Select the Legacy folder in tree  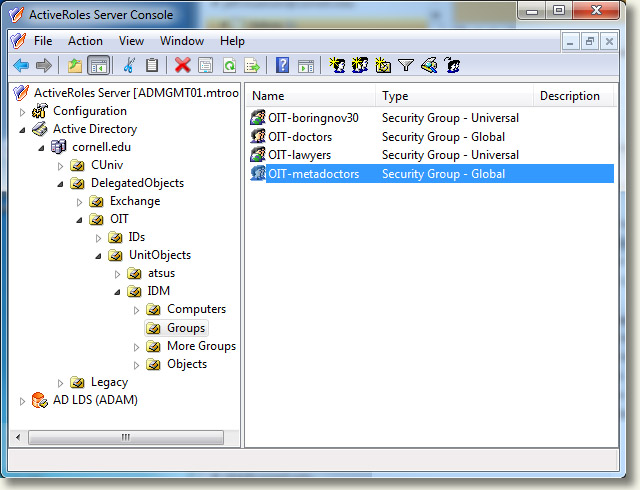click(109, 382)
